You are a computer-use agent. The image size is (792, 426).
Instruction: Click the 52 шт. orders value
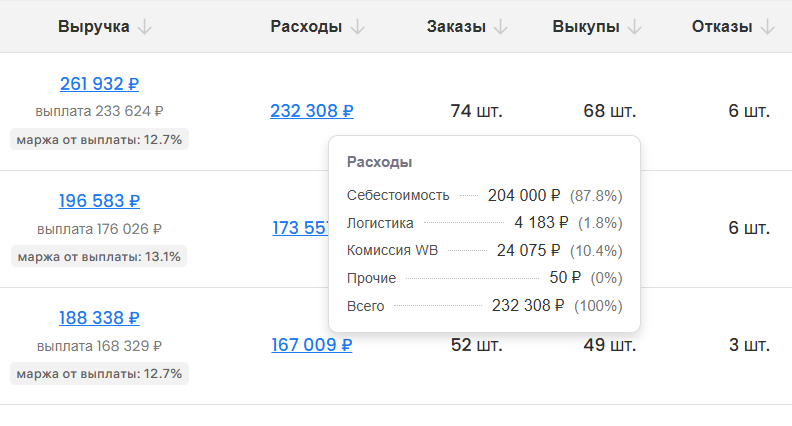476,345
